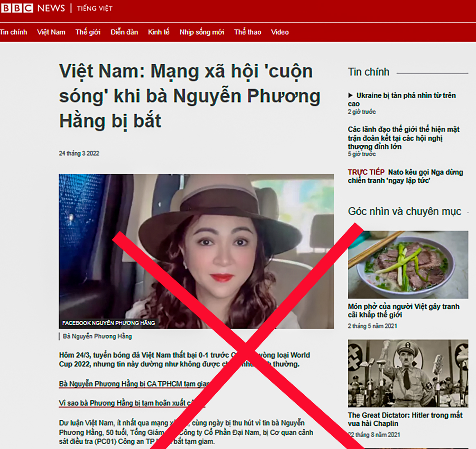This screenshot has height=449, width=476.
Task: Switch to the Thể thao section
Action: (247, 32)
